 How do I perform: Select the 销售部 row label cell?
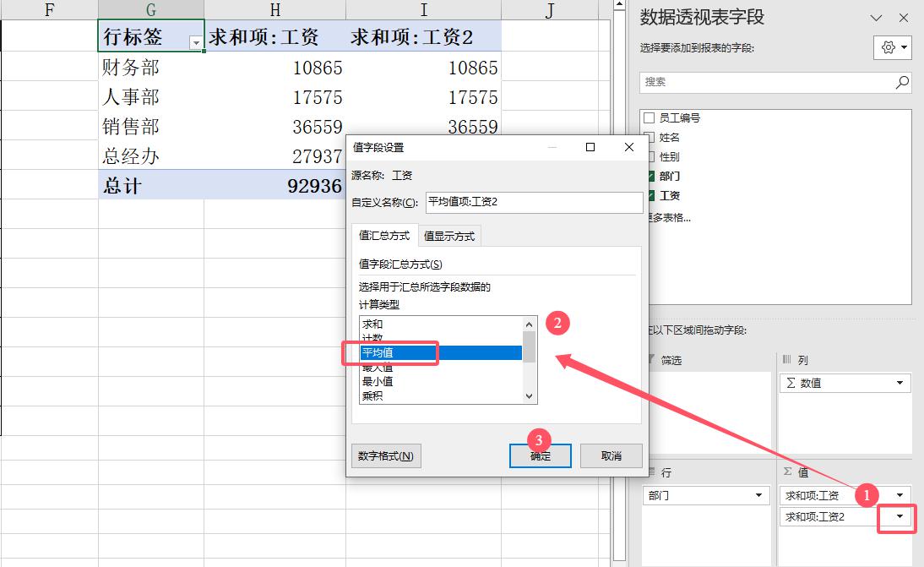click(151, 126)
